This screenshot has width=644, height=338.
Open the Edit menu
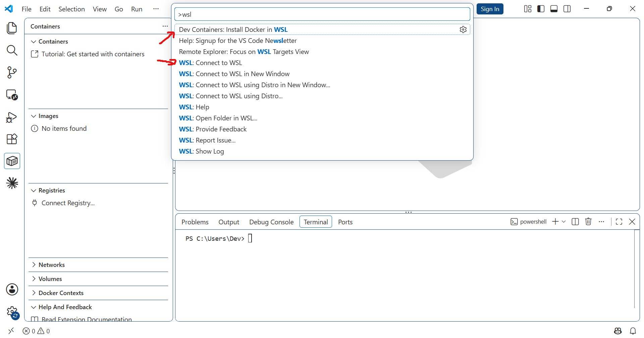click(45, 9)
